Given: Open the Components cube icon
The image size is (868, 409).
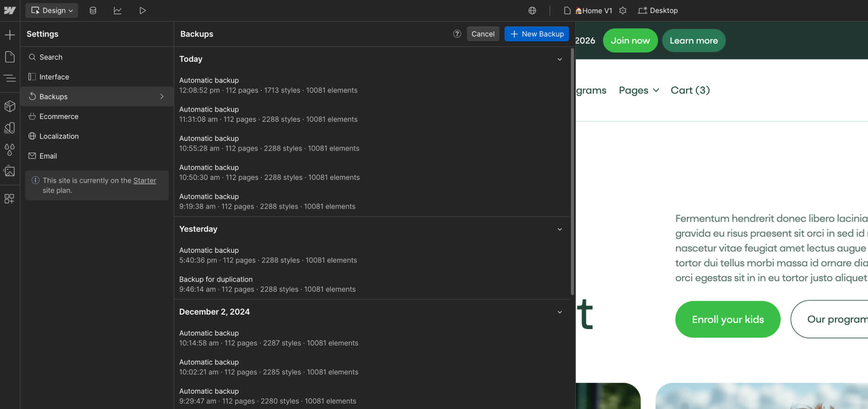Looking at the screenshot, I should point(10,106).
